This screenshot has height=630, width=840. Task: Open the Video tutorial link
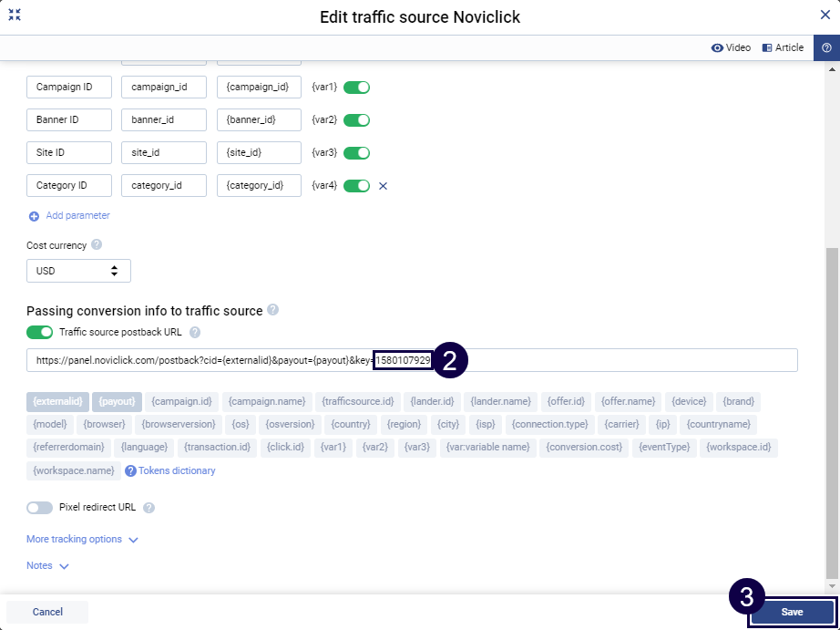point(731,47)
